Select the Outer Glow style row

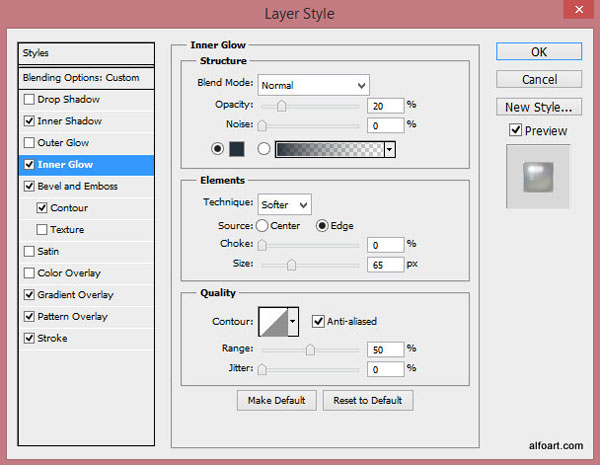[86, 143]
